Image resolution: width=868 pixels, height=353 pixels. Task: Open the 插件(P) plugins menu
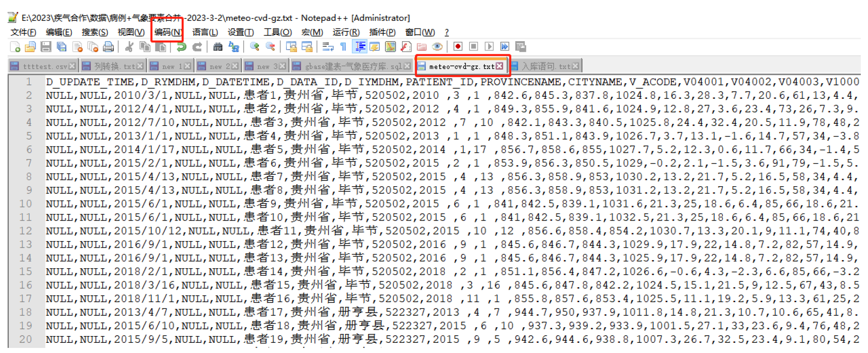tap(382, 32)
